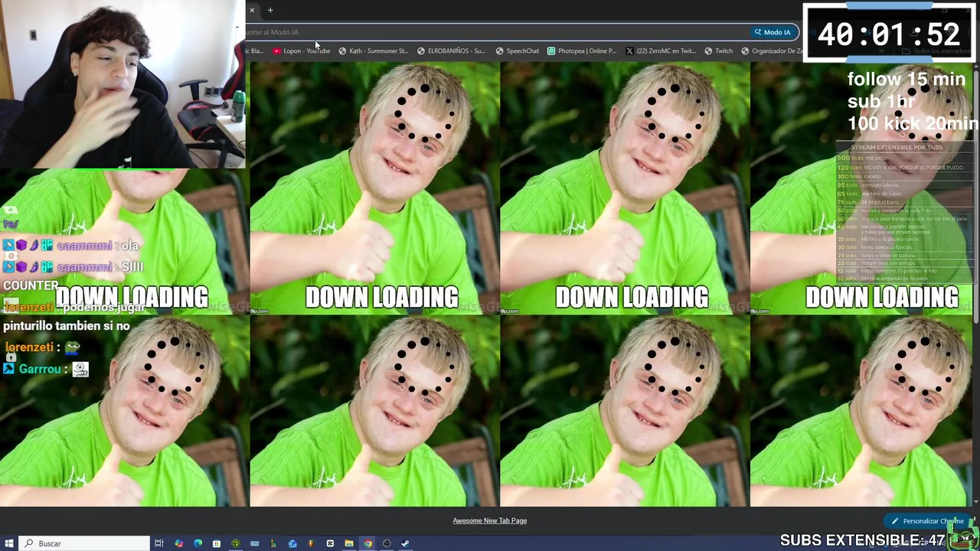Image resolution: width=980 pixels, height=551 pixels.
Task: Open Microsoft Store on the taskbar
Action: [217, 543]
